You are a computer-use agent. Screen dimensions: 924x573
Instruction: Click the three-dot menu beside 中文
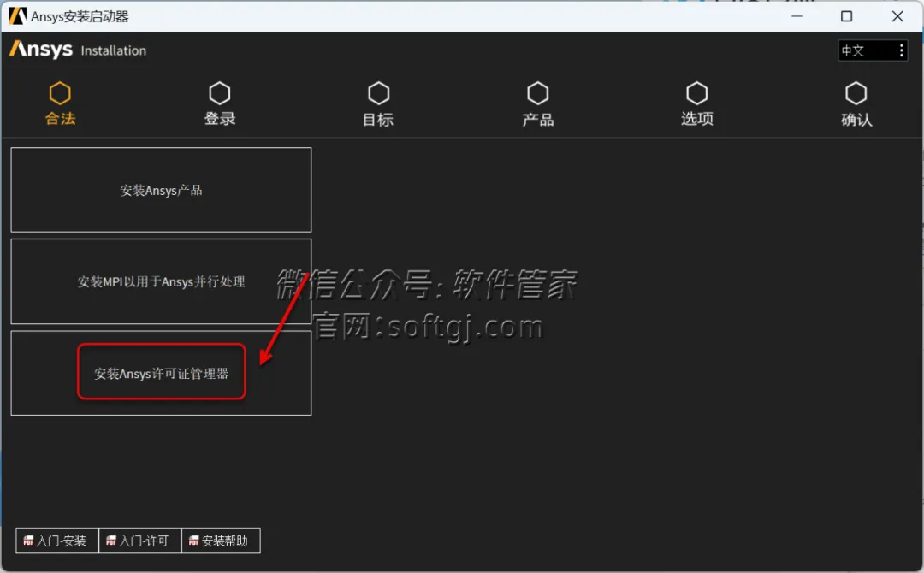[x=901, y=50]
